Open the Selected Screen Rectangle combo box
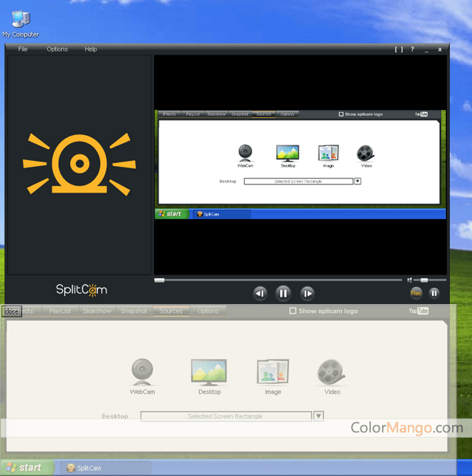This screenshot has width=472, height=476. [x=225, y=416]
